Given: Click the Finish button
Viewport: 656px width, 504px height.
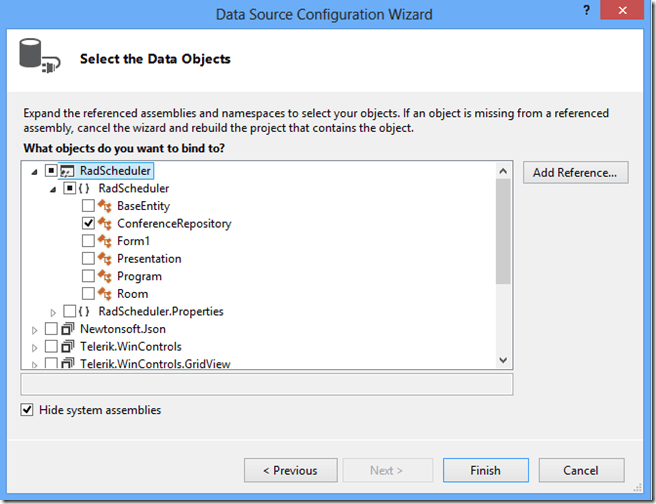Looking at the screenshot, I should (485, 470).
